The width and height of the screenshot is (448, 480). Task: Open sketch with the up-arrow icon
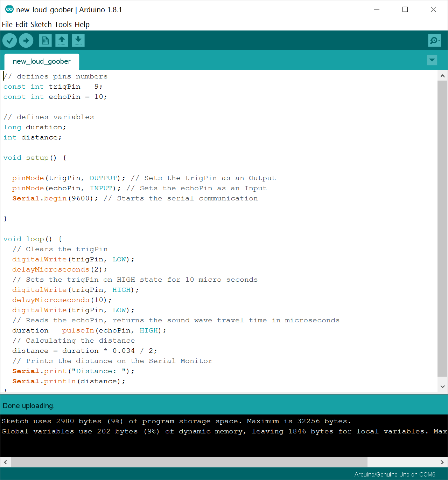[62, 41]
